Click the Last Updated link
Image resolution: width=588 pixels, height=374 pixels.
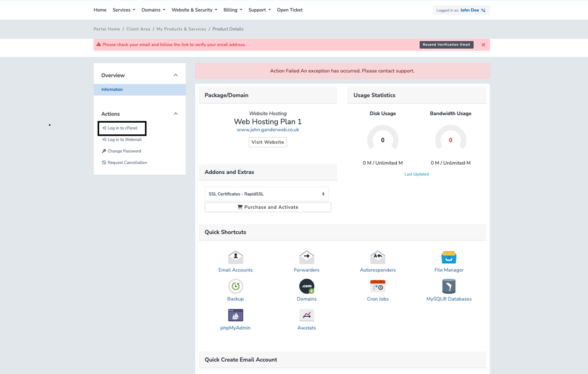(x=416, y=174)
